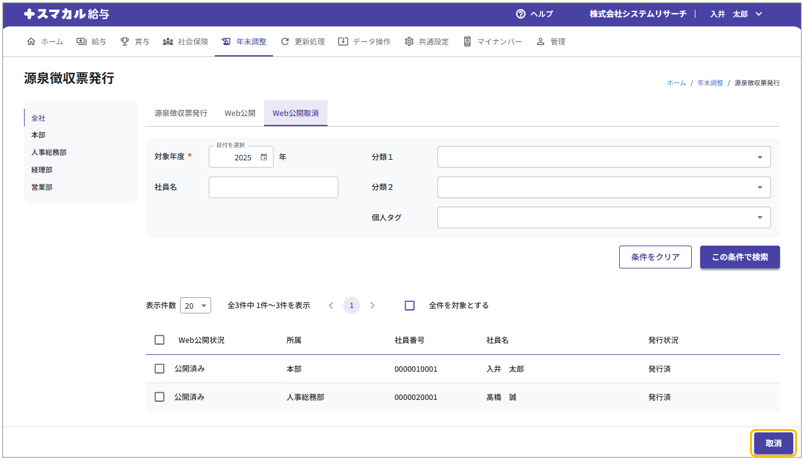This screenshot has width=804, height=460.
Task: Open the 個人タグ dropdown list
Action: point(603,217)
